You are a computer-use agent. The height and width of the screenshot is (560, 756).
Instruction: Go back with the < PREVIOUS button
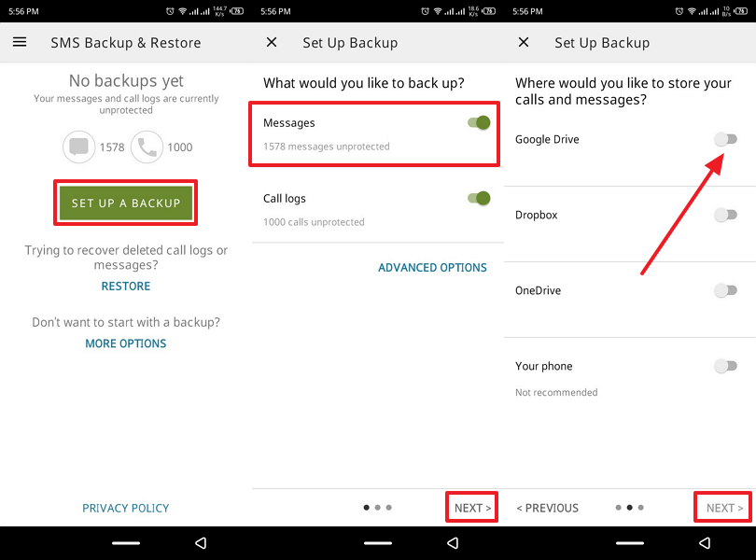click(x=548, y=508)
